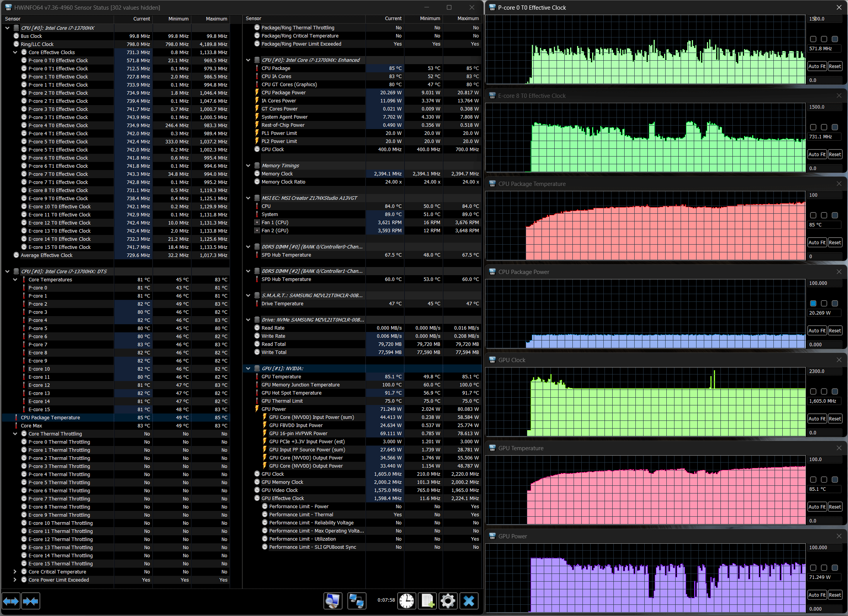
Task: Tick the leftmost checkbox in GPU Clock graph
Action: pos(813,391)
